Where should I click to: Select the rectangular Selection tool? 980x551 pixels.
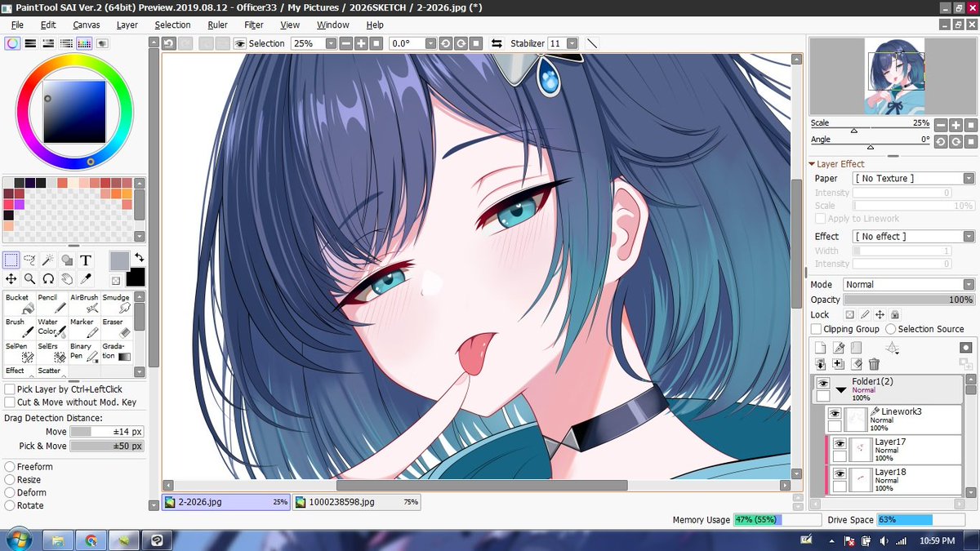[x=11, y=260]
